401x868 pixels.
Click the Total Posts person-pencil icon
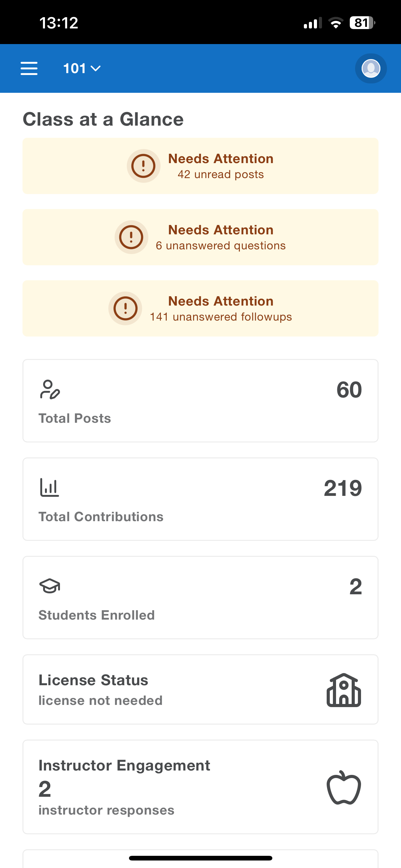[50, 390]
